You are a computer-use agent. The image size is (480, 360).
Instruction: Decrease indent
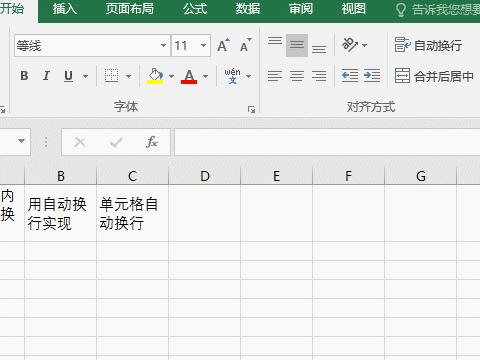tap(350, 76)
